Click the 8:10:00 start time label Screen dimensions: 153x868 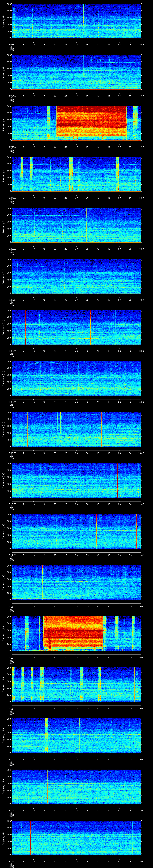(12, 504)
